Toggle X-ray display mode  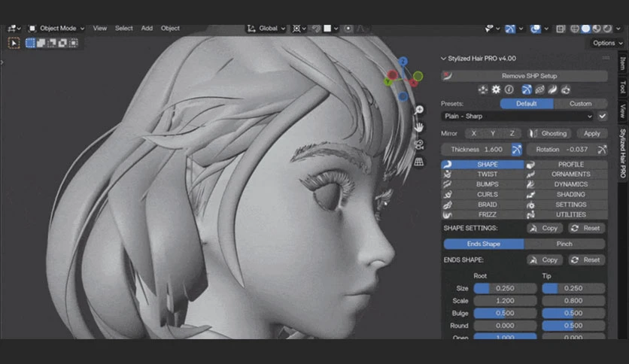coord(560,29)
